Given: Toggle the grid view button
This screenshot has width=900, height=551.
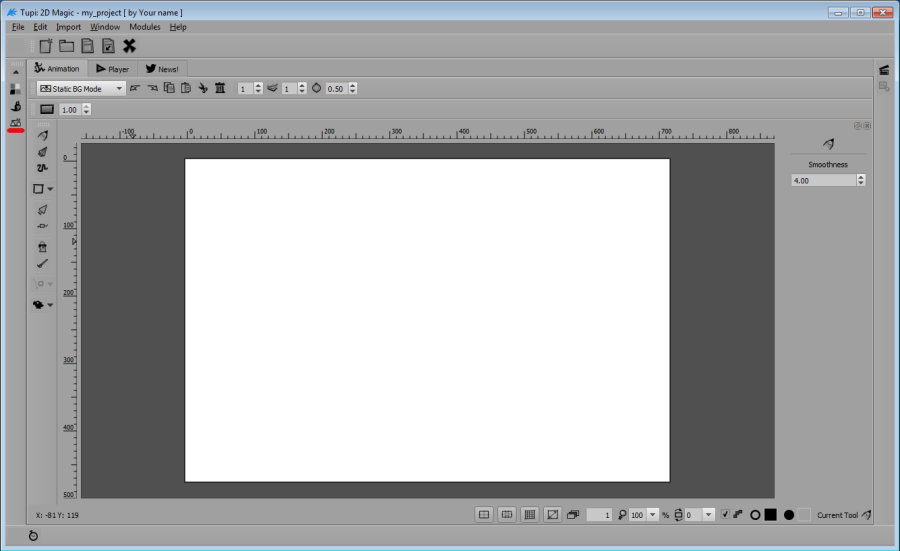Looking at the screenshot, I should (529, 515).
